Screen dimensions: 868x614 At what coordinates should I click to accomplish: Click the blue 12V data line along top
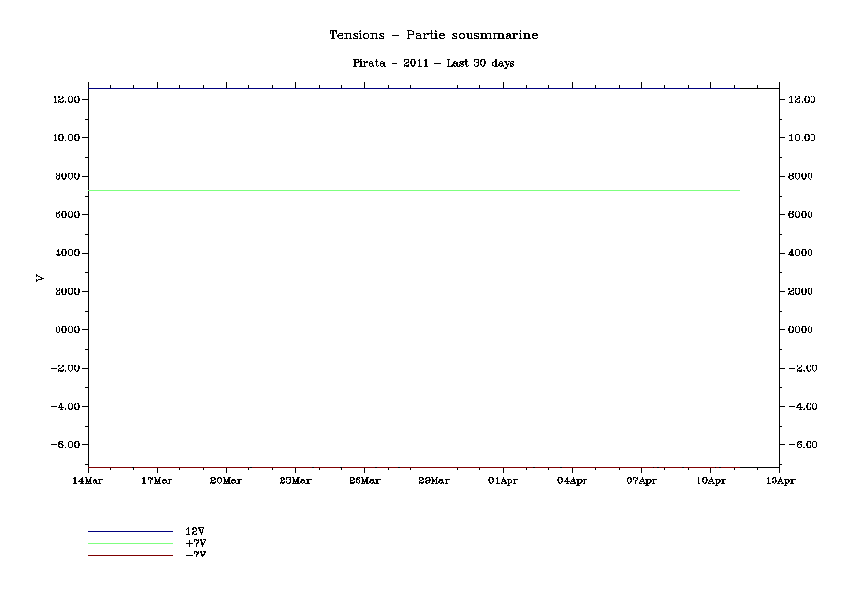pos(414,88)
